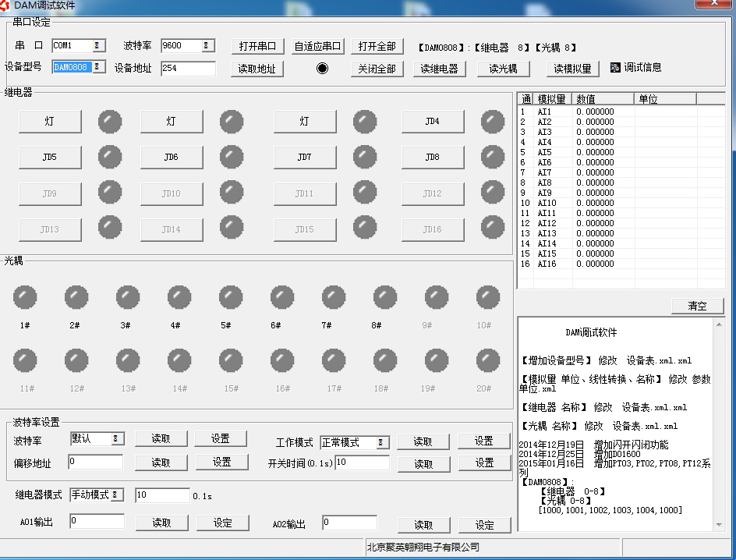The width and height of the screenshot is (736, 560).
Task: Expand the 继电器模式 手动模式 dropdown
Action: pos(116,494)
